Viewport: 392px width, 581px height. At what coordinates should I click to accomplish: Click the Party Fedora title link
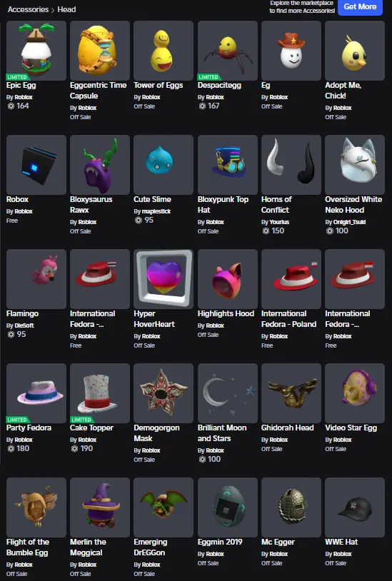click(29, 428)
